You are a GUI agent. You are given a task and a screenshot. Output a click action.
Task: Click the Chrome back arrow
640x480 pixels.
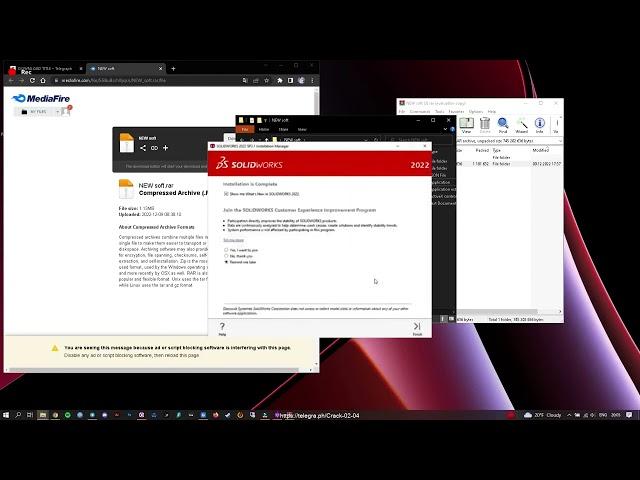pyautogui.click(x=11, y=80)
